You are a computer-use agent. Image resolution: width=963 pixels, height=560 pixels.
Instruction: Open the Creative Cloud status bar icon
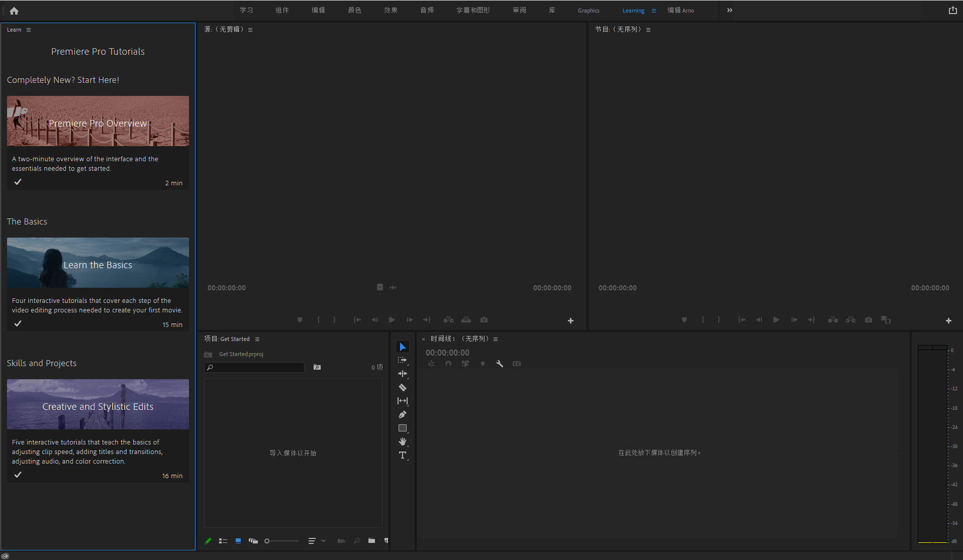(x=5, y=556)
